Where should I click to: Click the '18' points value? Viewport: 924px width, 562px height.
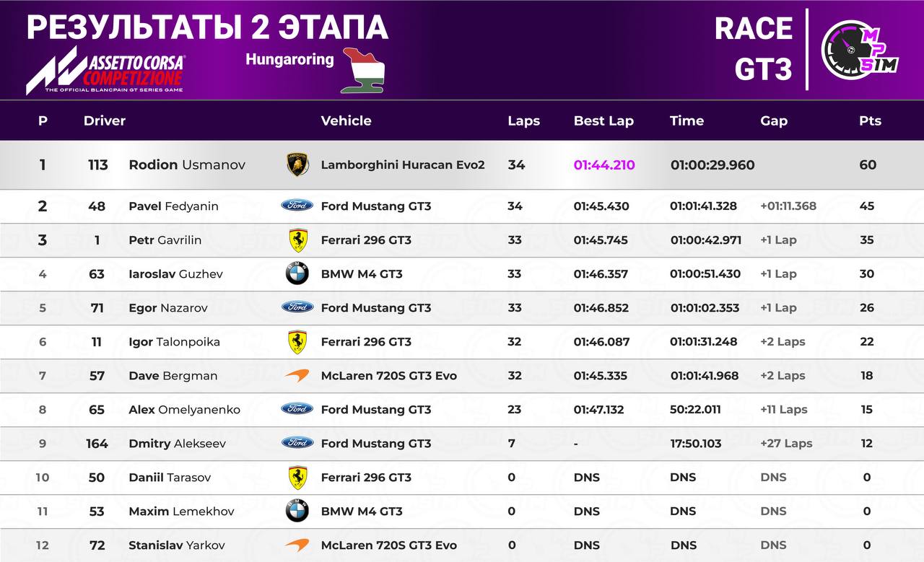coord(866,376)
